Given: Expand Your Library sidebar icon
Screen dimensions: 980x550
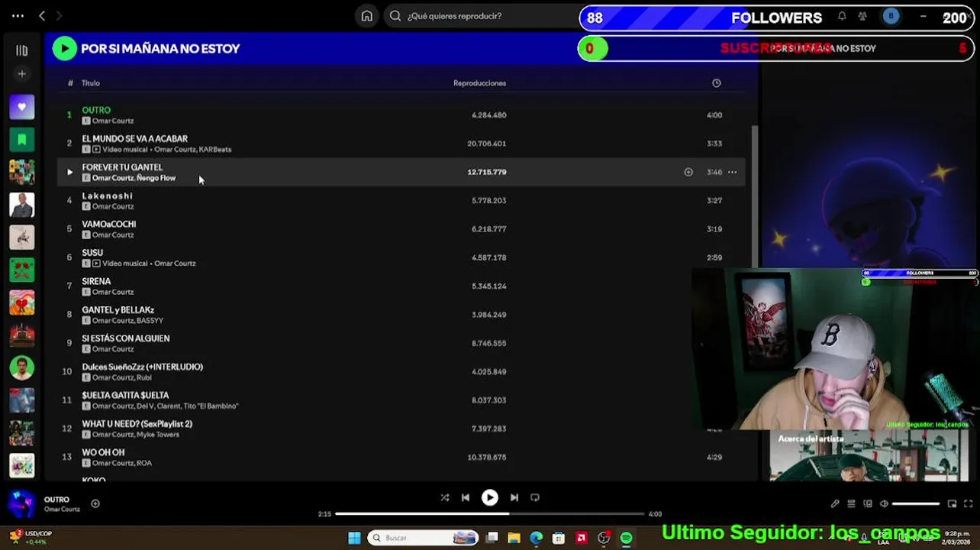Looking at the screenshot, I should (21, 50).
